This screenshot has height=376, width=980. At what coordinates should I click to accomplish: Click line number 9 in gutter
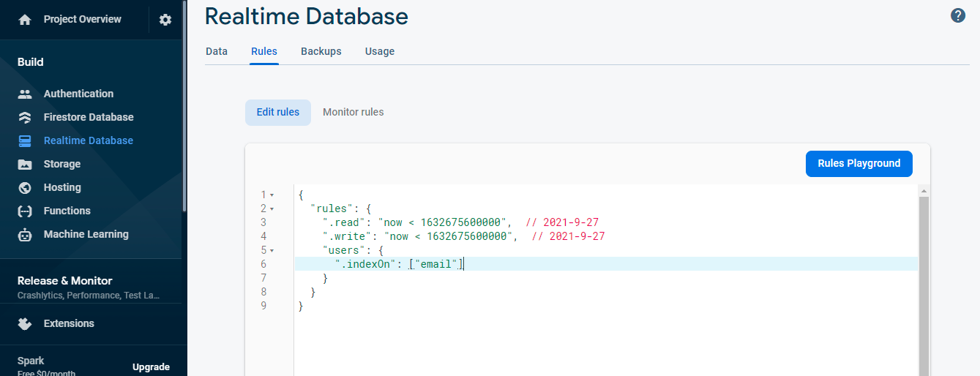(x=263, y=307)
